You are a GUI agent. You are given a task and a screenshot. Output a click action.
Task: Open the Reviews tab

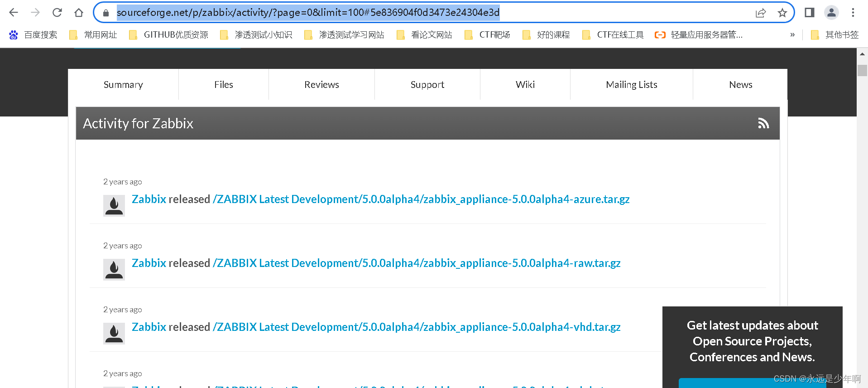(x=321, y=85)
